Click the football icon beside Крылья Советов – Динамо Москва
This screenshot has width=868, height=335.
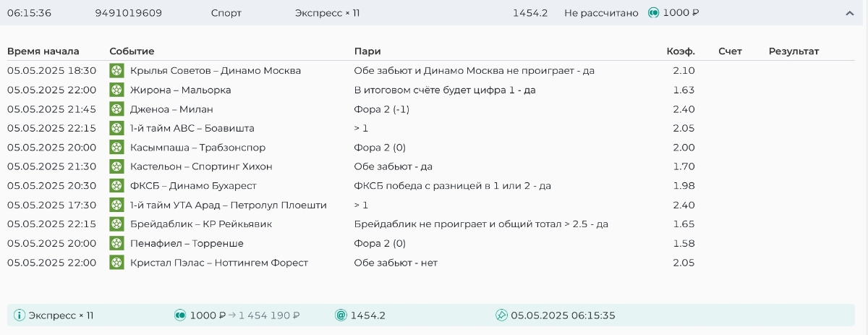tap(116, 71)
